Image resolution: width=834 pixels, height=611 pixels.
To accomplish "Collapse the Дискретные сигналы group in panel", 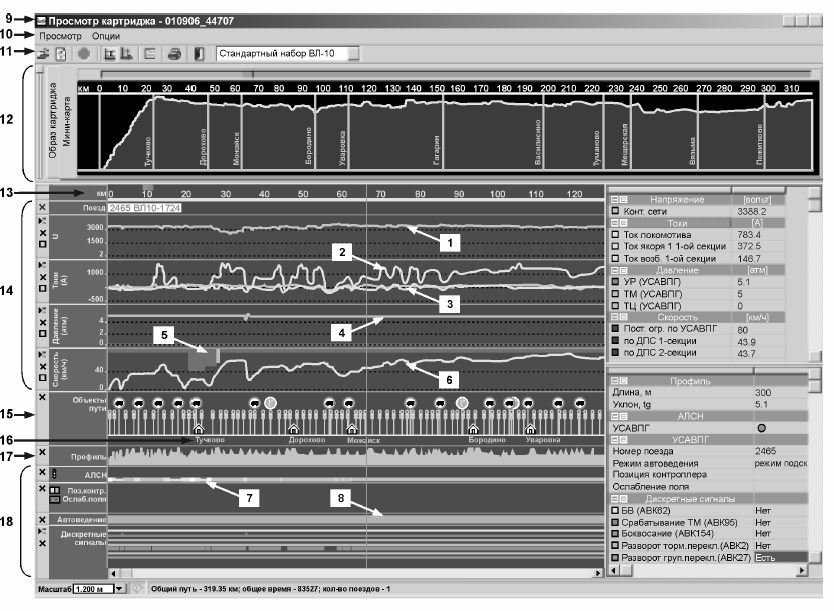I will pos(614,499).
